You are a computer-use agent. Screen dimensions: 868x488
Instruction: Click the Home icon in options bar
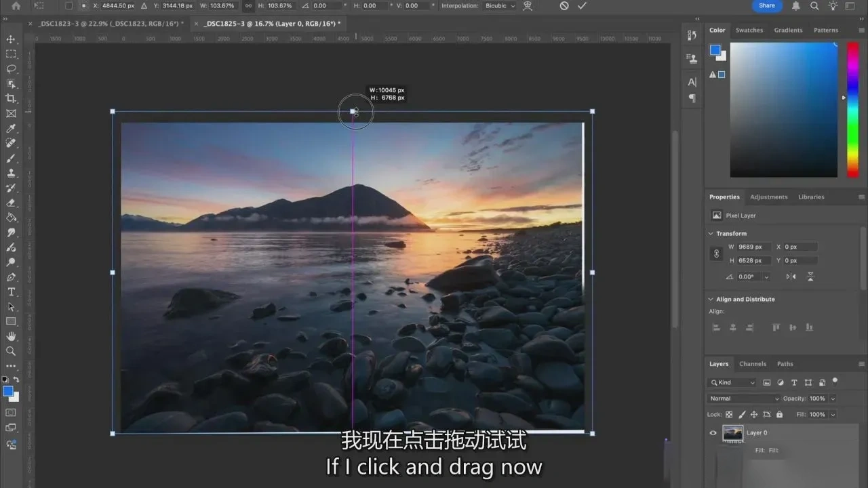[x=16, y=5]
